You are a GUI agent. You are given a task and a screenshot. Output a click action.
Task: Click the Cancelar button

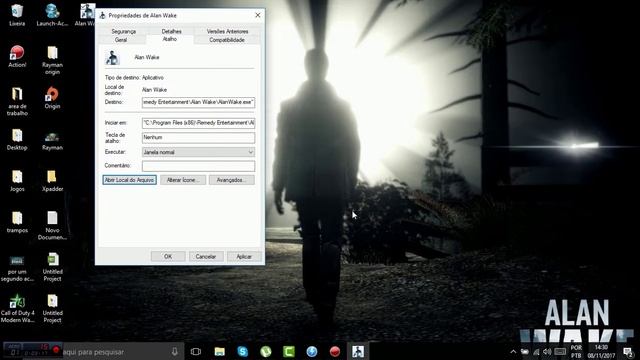click(x=206, y=256)
